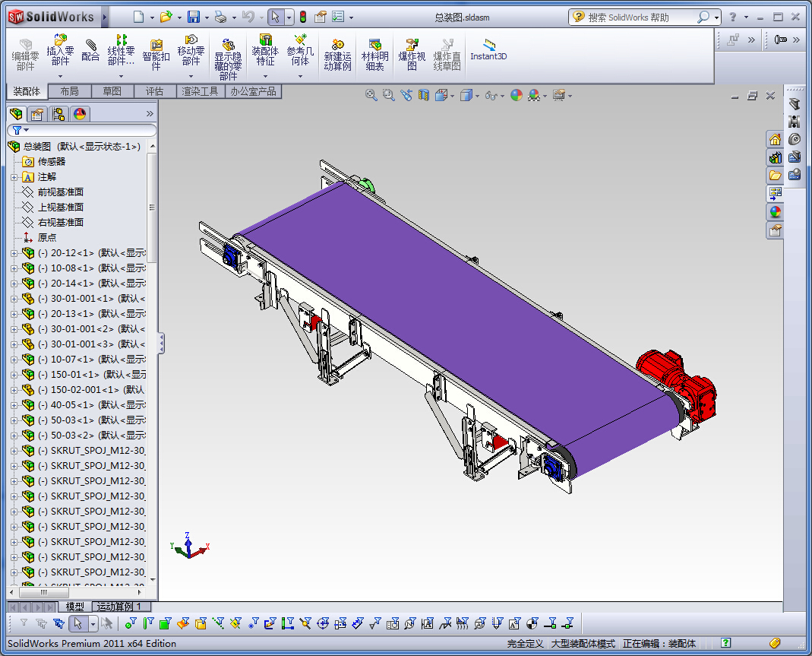Open the PropertyManager tab icon
812x656 pixels.
pyautogui.click(x=37, y=113)
